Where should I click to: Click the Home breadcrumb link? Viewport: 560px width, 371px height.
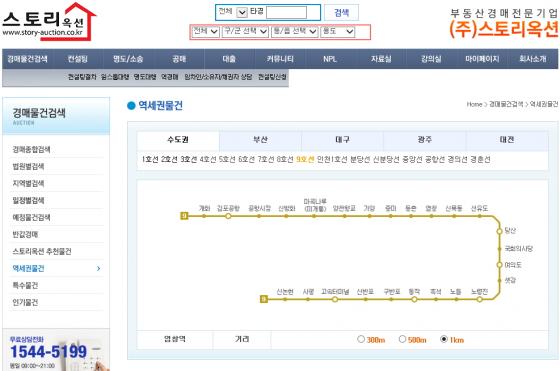click(474, 104)
